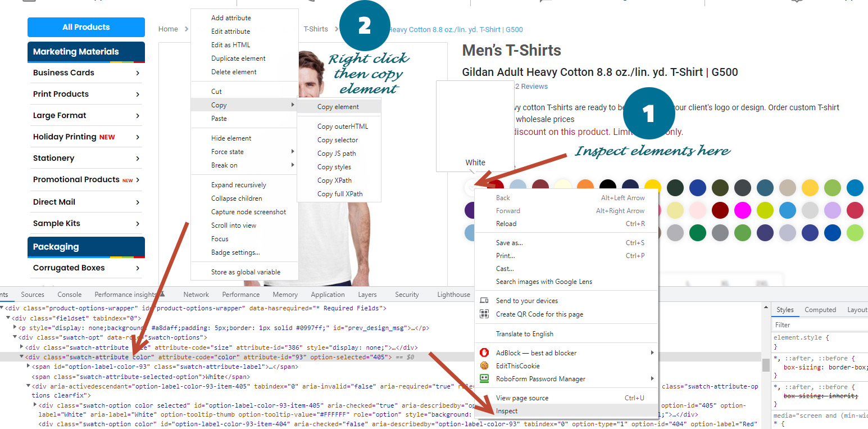Image resolution: width=868 pixels, height=429 pixels.
Task: Click the Marketing Materials sidebar header
Action: (x=86, y=52)
